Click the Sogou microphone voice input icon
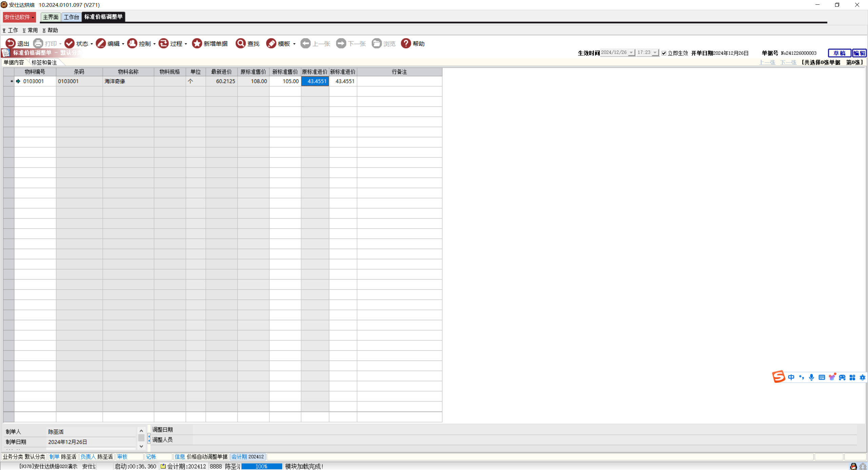 811,377
